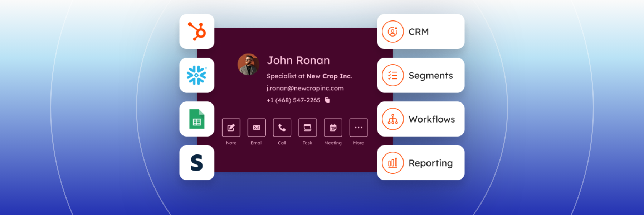Click the More label under the icon
Image resolution: width=644 pixels, height=215 pixels.
coord(358,143)
